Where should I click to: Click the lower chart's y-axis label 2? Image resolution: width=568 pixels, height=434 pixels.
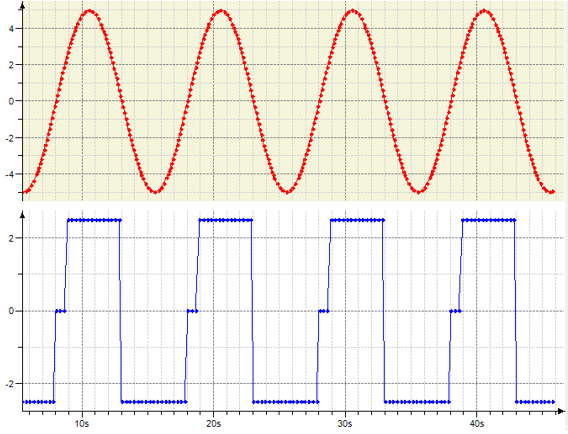(x=11, y=238)
